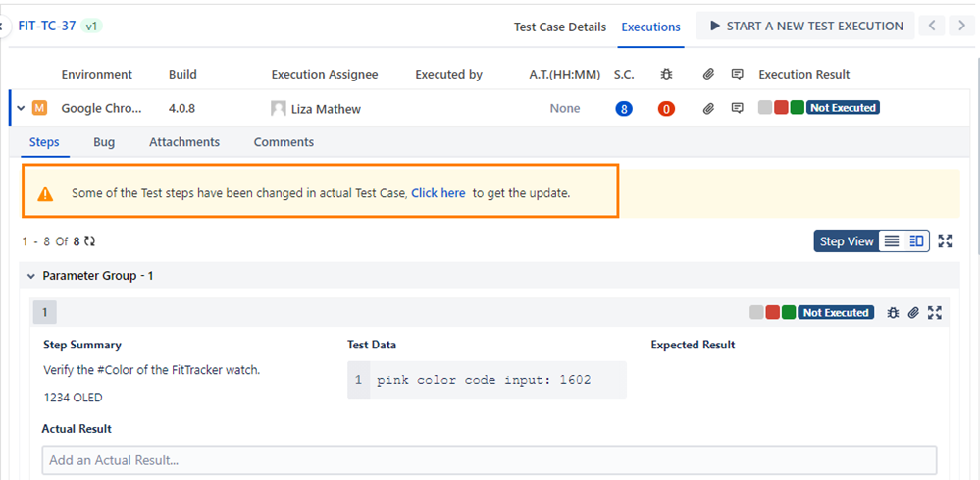Viewport: 980px width, 480px height.
Task: Refresh the step list via the reload icon
Action: click(90, 241)
